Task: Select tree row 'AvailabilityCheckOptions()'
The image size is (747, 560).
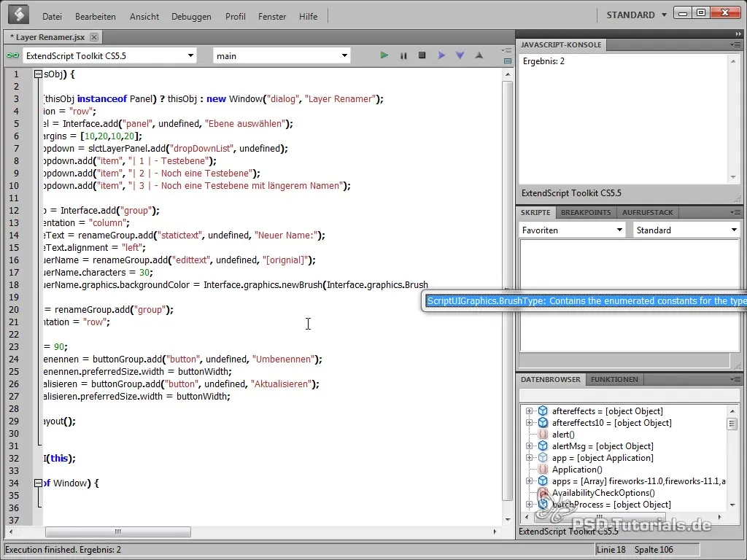Action: (x=603, y=493)
